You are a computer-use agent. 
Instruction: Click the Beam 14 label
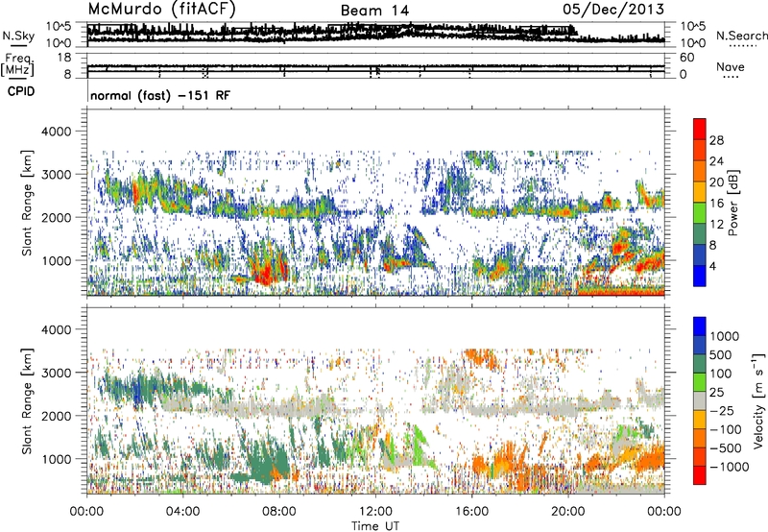click(x=374, y=11)
